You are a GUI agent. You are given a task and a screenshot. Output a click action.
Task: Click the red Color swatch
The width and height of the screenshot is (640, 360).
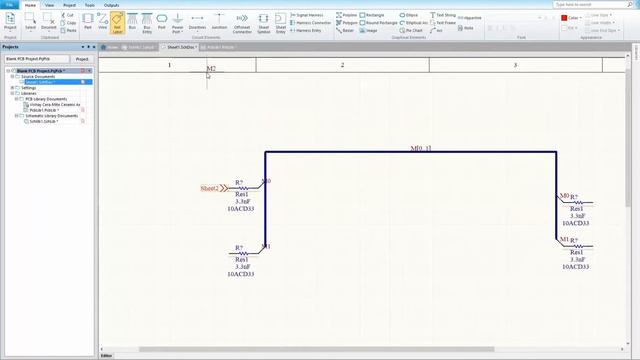pos(564,18)
